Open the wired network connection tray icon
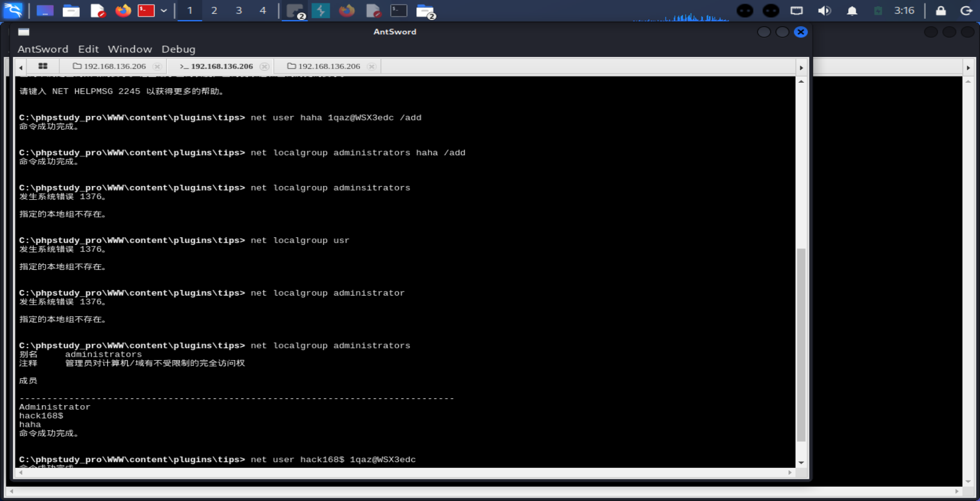The width and height of the screenshot is (980, 501). coord(796,10)
